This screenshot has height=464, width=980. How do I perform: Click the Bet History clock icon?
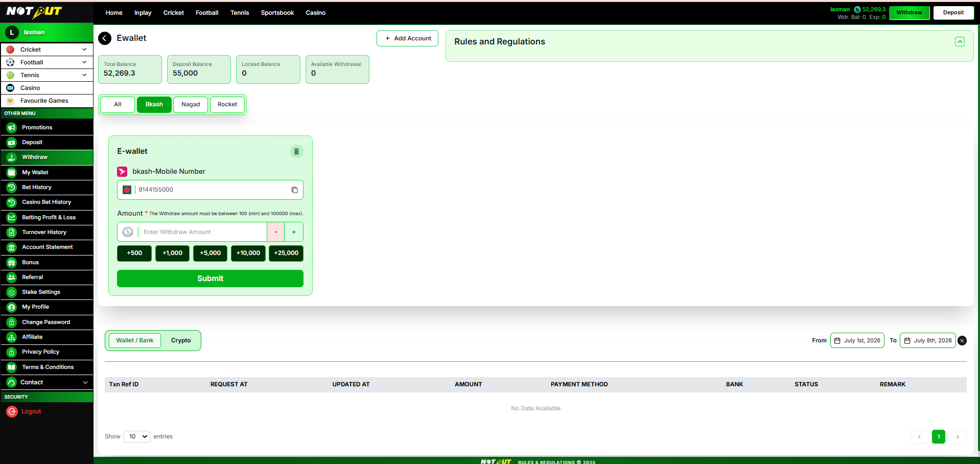(x=12, y=188)
